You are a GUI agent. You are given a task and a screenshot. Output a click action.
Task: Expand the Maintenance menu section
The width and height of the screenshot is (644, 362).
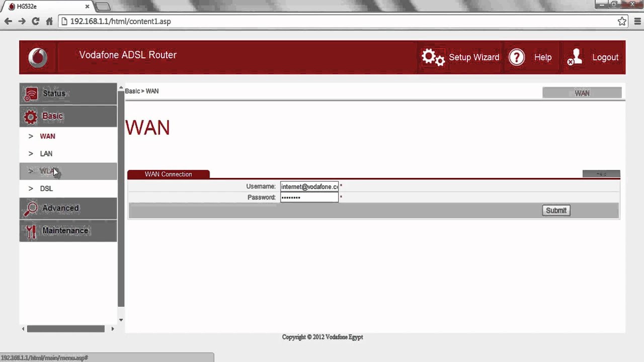[x=68, y=231]
